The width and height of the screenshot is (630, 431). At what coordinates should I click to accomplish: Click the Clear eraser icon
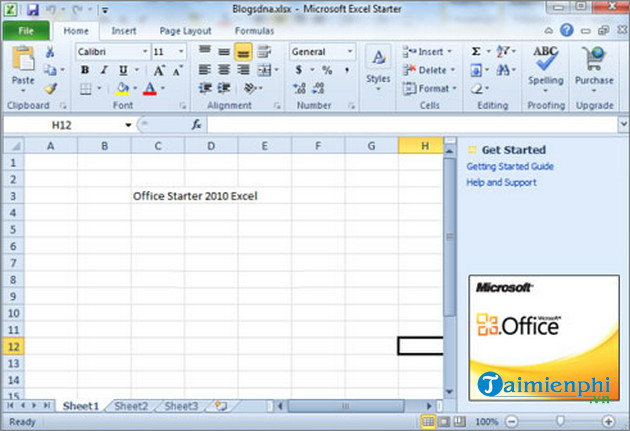[x=477, y=88]
